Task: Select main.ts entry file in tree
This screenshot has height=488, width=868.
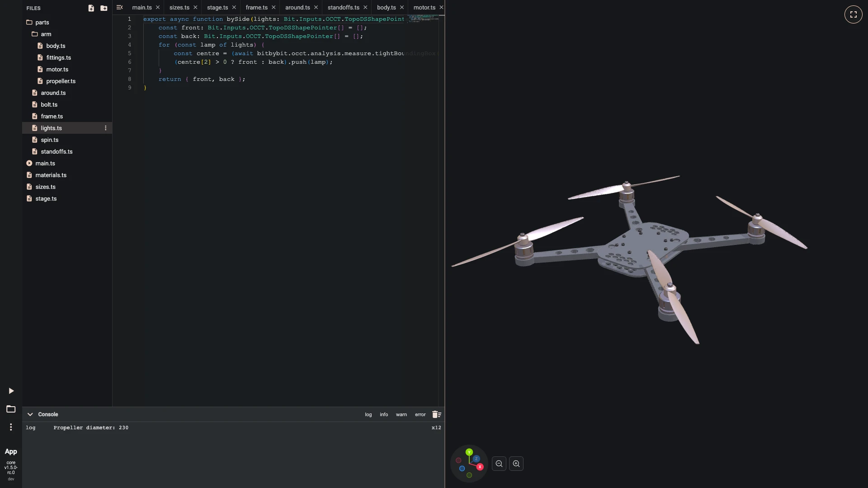Action: pyautogui.click(x=67, y=164)
